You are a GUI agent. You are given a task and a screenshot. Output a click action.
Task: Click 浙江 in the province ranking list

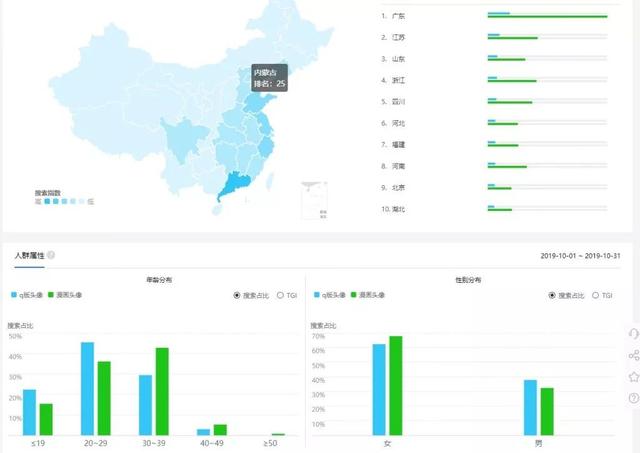[398, 80]
